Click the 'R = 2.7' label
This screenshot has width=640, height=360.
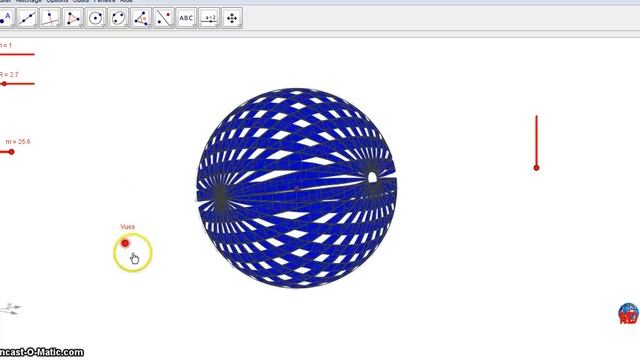tap(9, 75)
